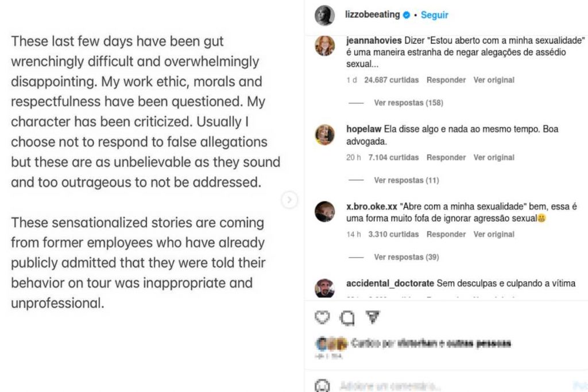The height and width of the screenshot is (392, 588).
Task: Like the post with the heart icon
Action: point(323,317)
